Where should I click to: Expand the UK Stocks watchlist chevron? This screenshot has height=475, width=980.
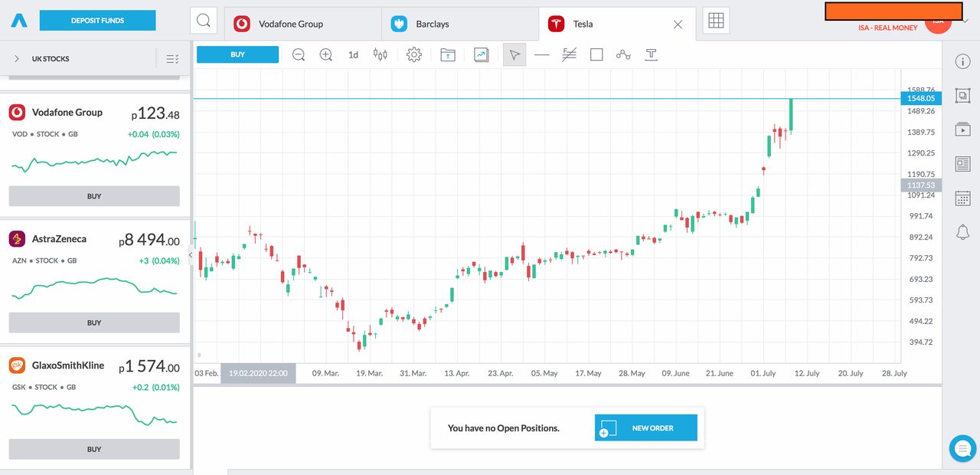pos(17,58)
